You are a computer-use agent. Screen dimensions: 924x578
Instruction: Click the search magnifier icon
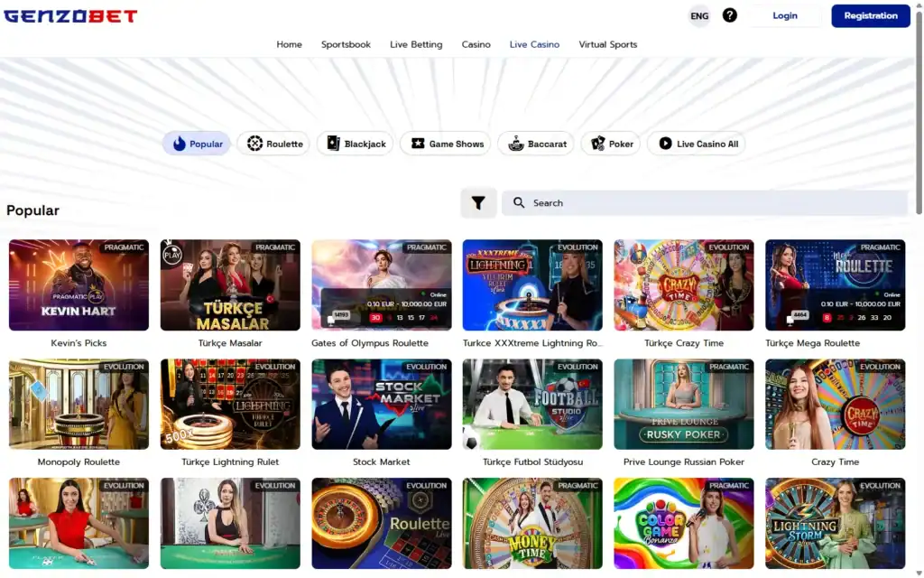[519, 203]
